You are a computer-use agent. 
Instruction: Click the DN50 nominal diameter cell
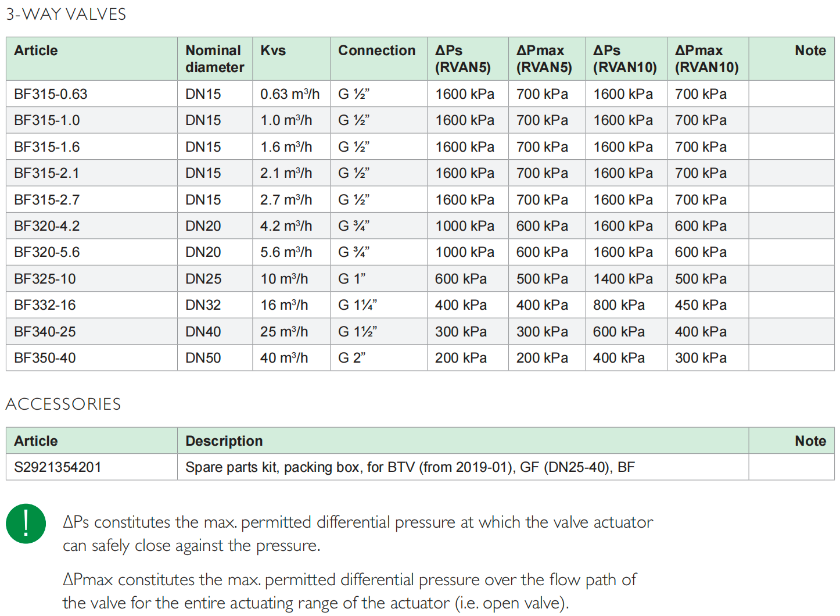click(x=203, y=358)
